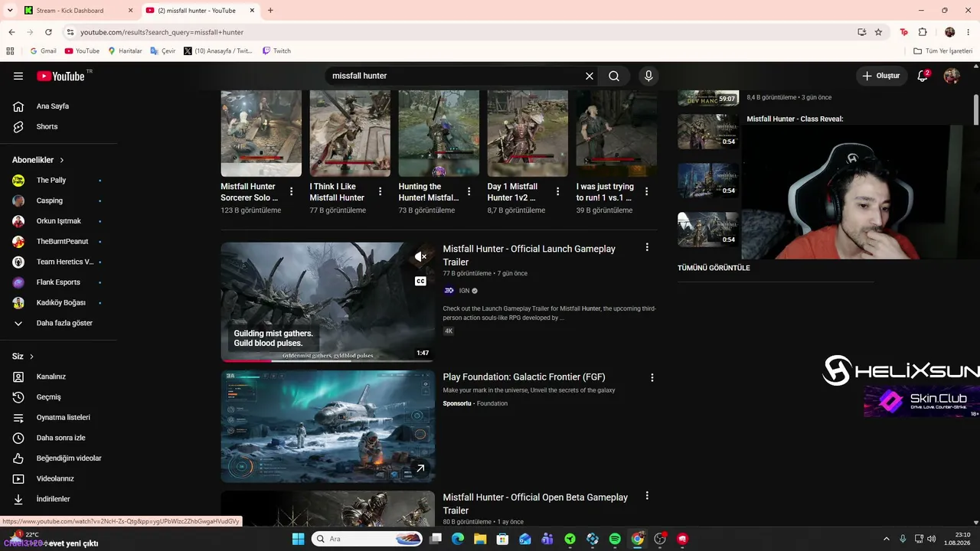
Task: Open Mistfall Hunter Sorcerer Solo short thumbnail
Action: (x=261, y=133)
